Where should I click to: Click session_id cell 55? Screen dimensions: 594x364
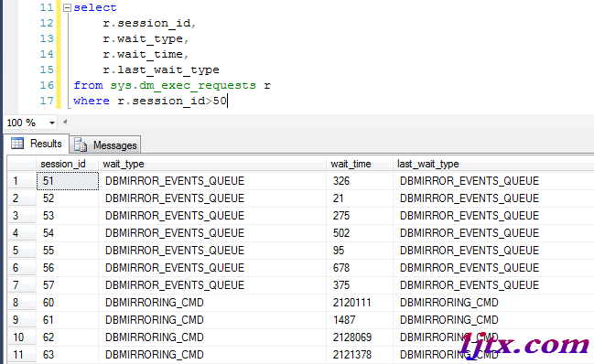point(68,251)
